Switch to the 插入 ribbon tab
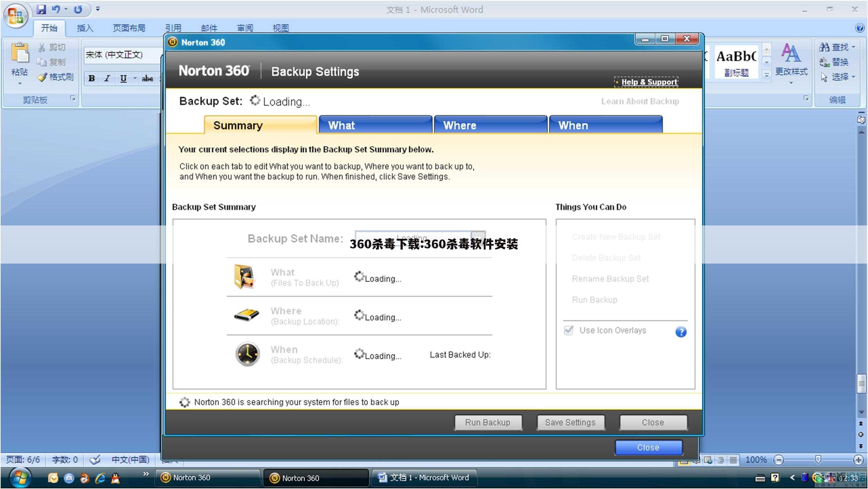 (85, 28)
